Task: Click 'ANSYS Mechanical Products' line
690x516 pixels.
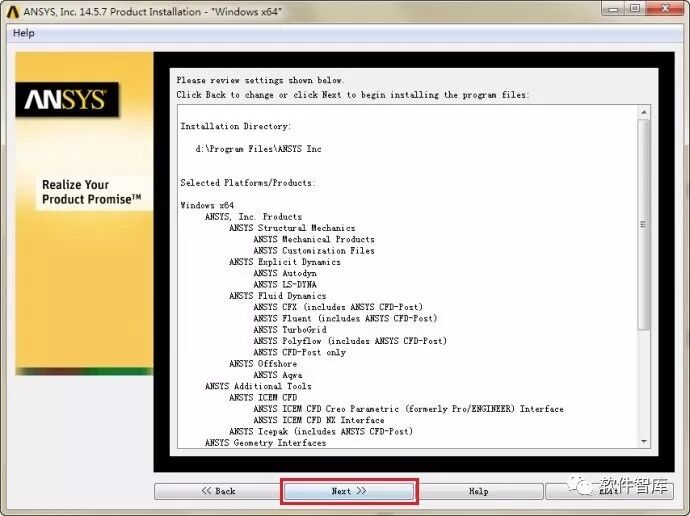Action: pos(314,239)
